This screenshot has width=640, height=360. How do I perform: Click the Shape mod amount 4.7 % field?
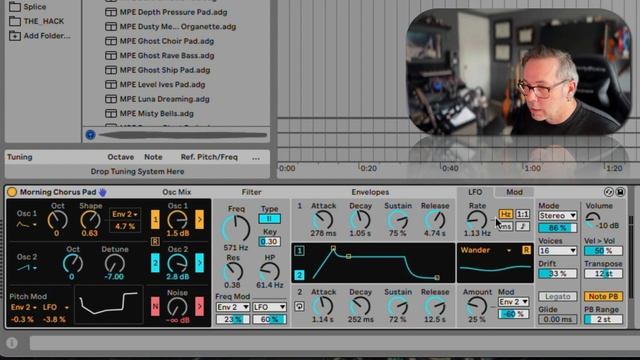(125, 227)
